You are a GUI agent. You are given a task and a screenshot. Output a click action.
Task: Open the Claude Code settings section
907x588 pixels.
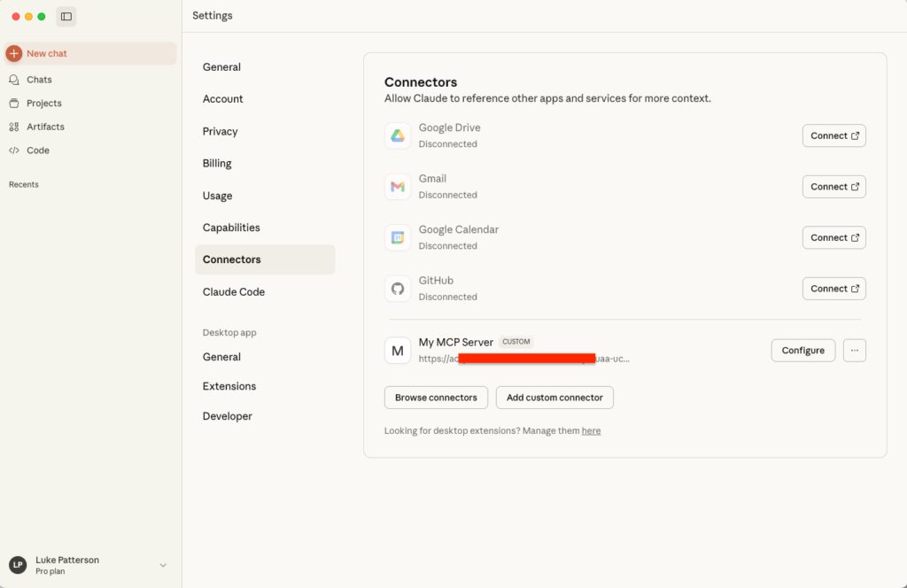point(234,292)
